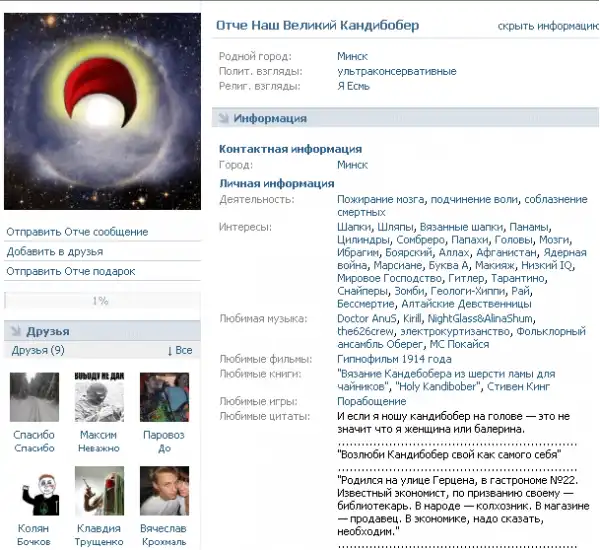Click hometown Минск link
The height and width of the screenshot is (550, 600).
352,57
